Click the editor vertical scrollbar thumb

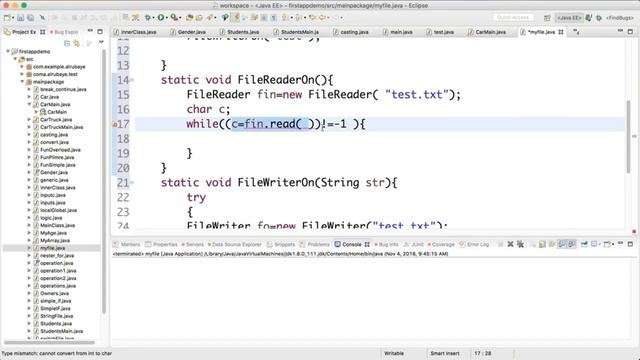tap(628, 137)
